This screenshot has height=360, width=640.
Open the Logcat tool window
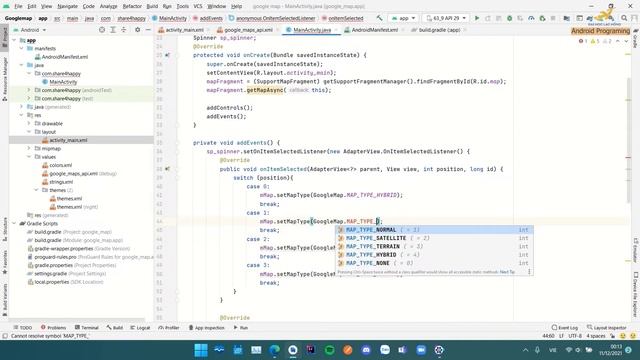pyautogui.click(x=140, y=328)
